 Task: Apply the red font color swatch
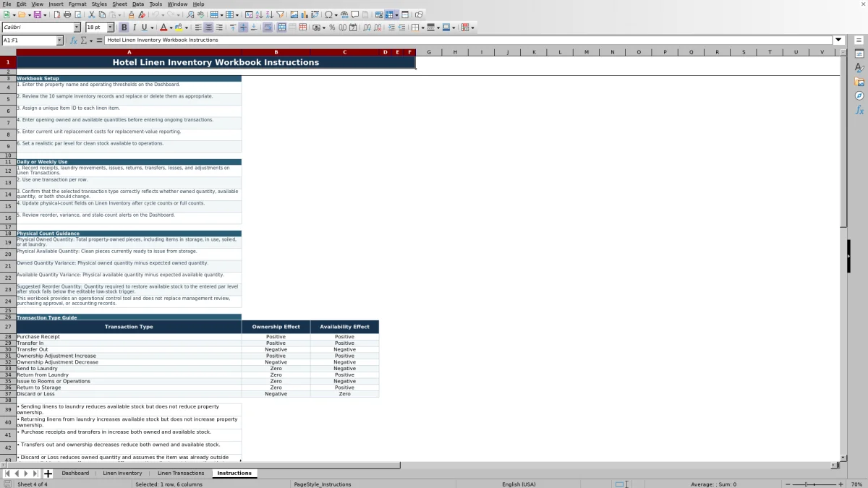pyautogui.click(x=163, y=27)
